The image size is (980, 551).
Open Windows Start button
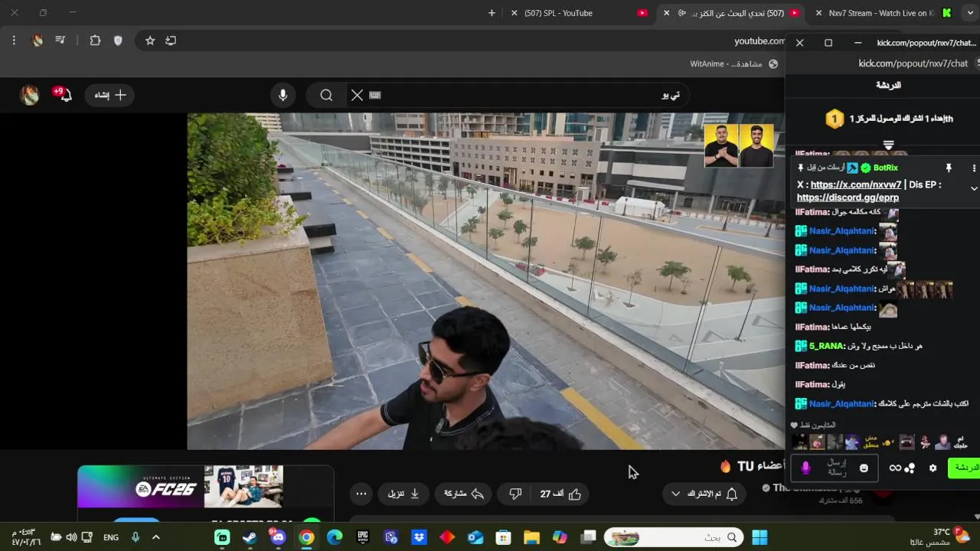tap(759, 537)
